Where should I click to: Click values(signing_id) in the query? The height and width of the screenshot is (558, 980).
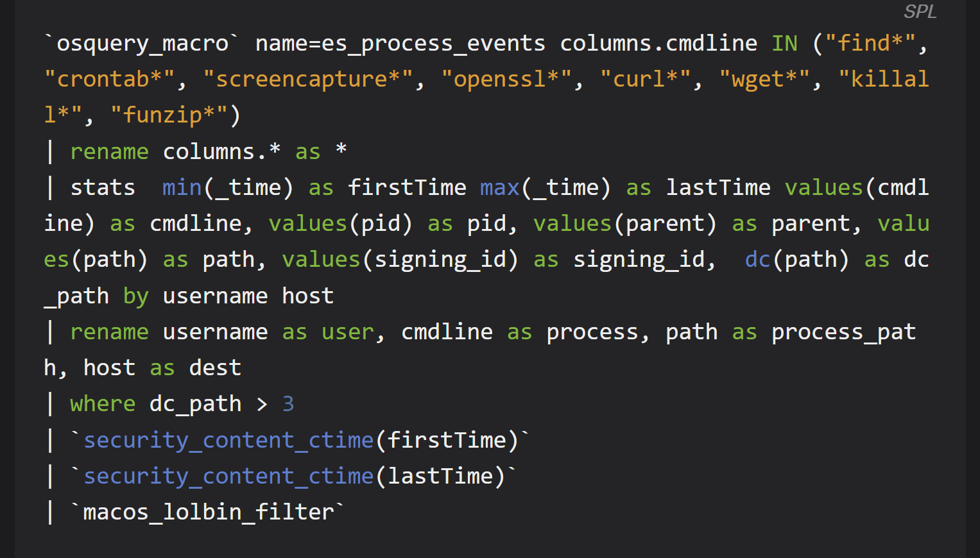click(400, 260)
